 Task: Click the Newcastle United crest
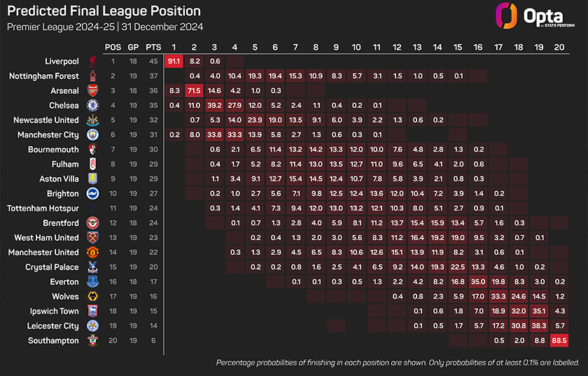[x=92, y=120]
